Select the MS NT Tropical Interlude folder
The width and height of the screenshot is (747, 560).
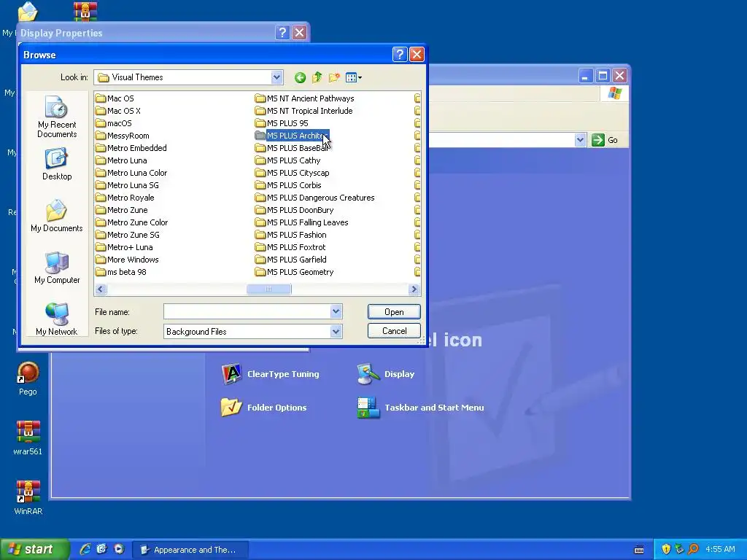click(304, 111)
